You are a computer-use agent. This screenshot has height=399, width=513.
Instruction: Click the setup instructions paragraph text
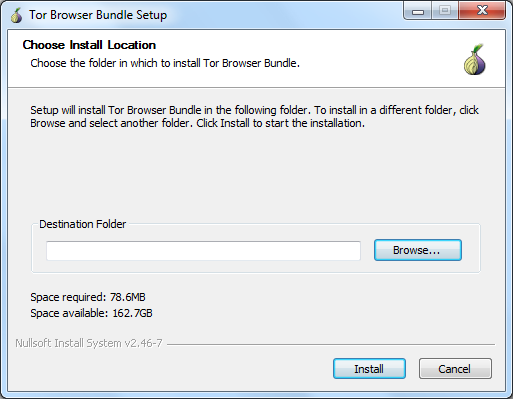[x=254, y=117]
